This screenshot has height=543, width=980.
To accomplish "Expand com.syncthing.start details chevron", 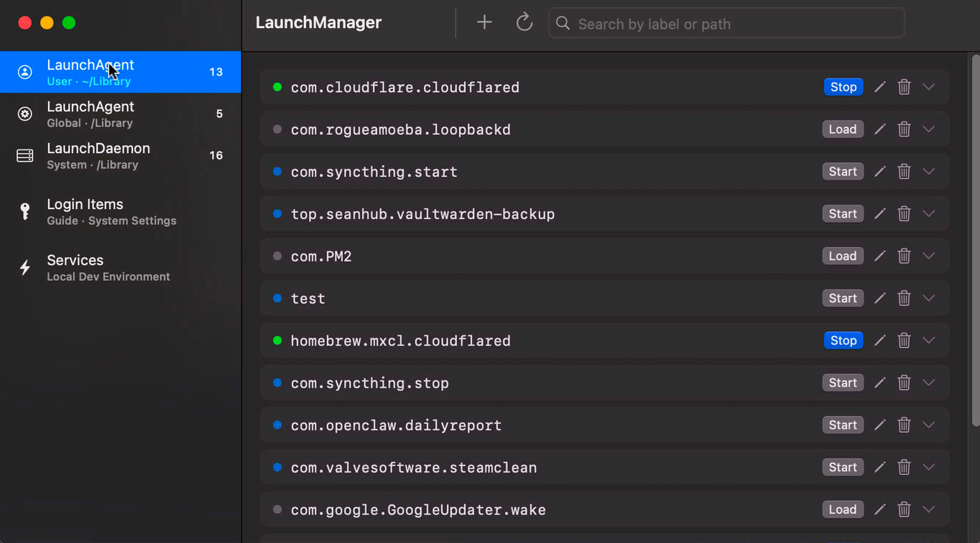I will click(929, 172).
